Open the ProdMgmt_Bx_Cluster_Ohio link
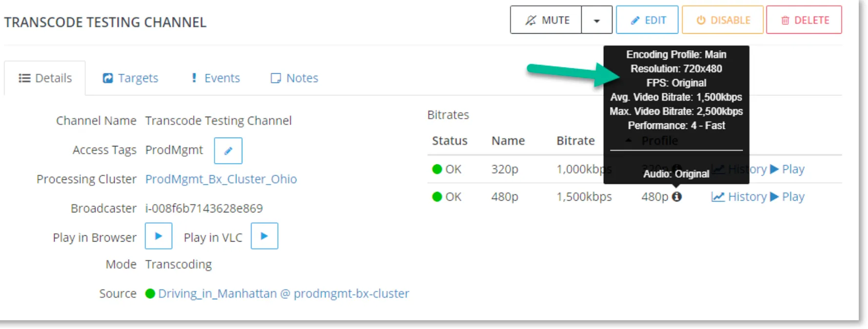This screenshot has height=329, width=868. [221, 179]
